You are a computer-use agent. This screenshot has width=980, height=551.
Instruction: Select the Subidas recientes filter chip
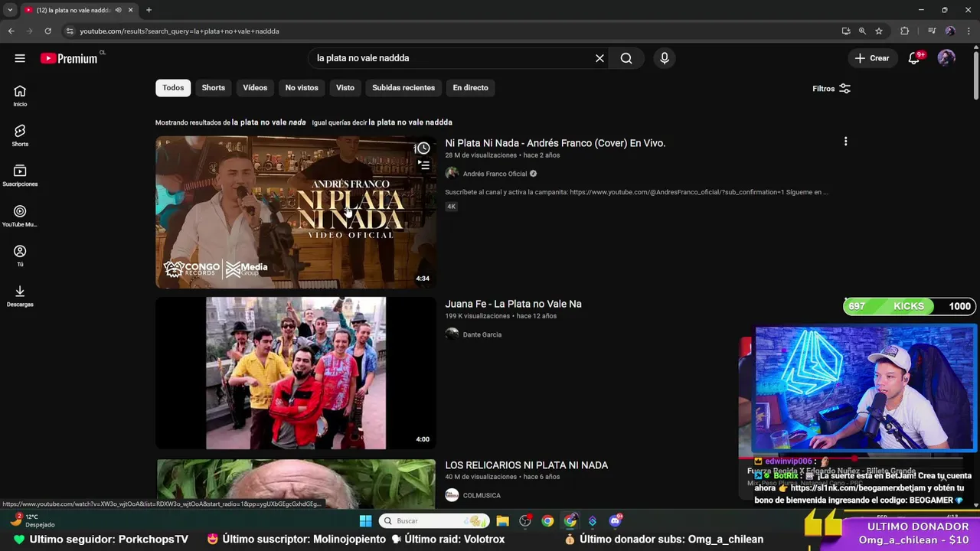pos(403,88)
